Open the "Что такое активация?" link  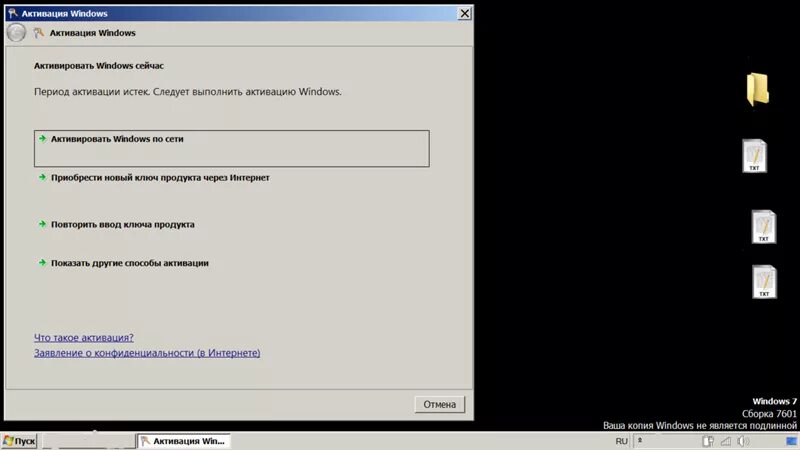[x=84, y=338]
